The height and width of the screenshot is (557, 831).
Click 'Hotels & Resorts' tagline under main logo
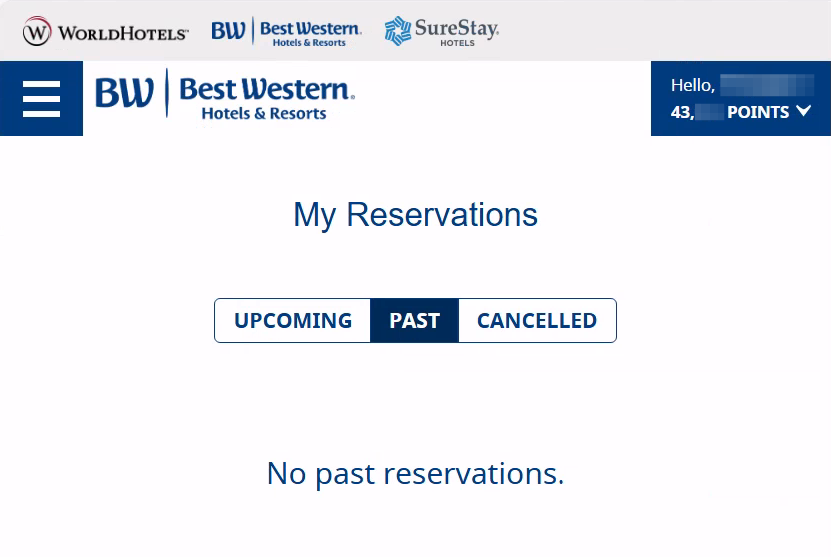pos(264,114)
